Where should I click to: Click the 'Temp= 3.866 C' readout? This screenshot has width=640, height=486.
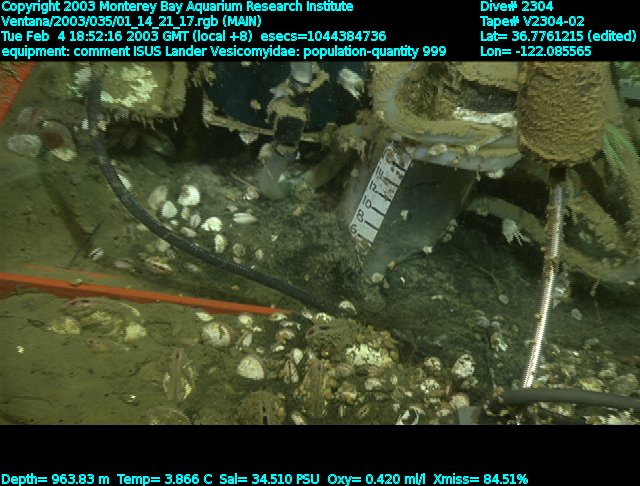(165, 479)
